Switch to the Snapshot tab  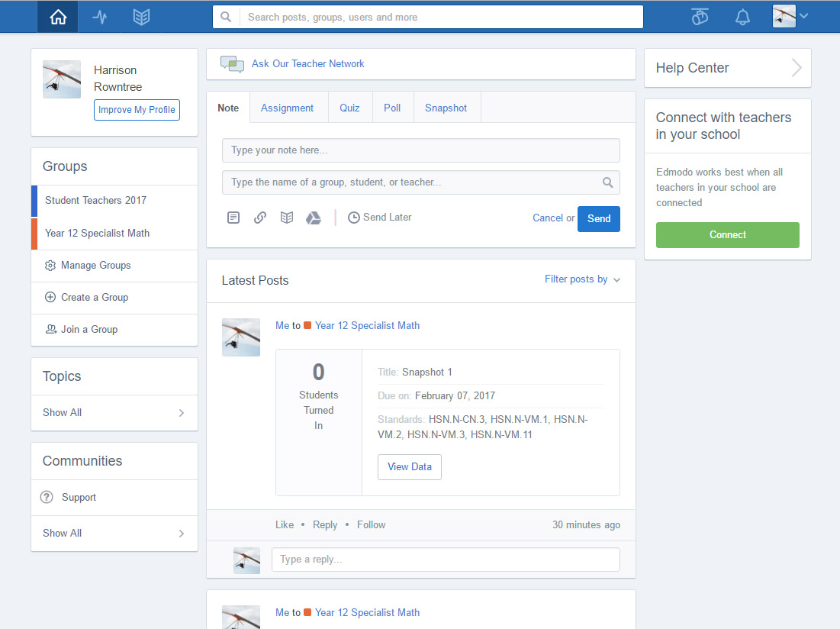point(446,108)
